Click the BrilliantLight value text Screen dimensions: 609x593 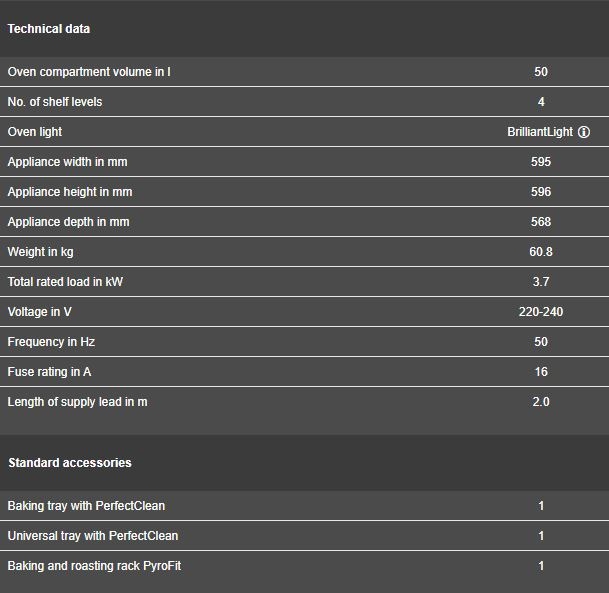click(540, 132)
